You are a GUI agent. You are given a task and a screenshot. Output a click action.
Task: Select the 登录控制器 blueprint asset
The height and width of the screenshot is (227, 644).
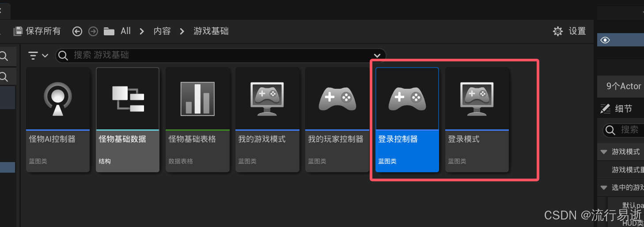(x=407, y=120)
